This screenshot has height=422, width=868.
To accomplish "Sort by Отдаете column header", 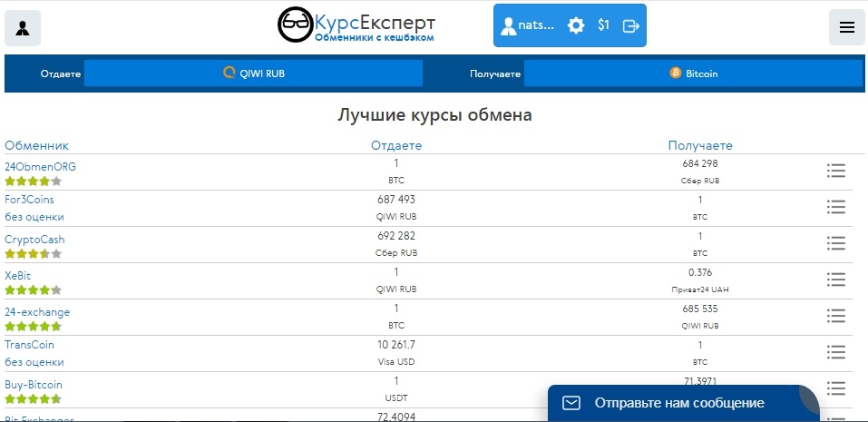I will click(396, 145).
